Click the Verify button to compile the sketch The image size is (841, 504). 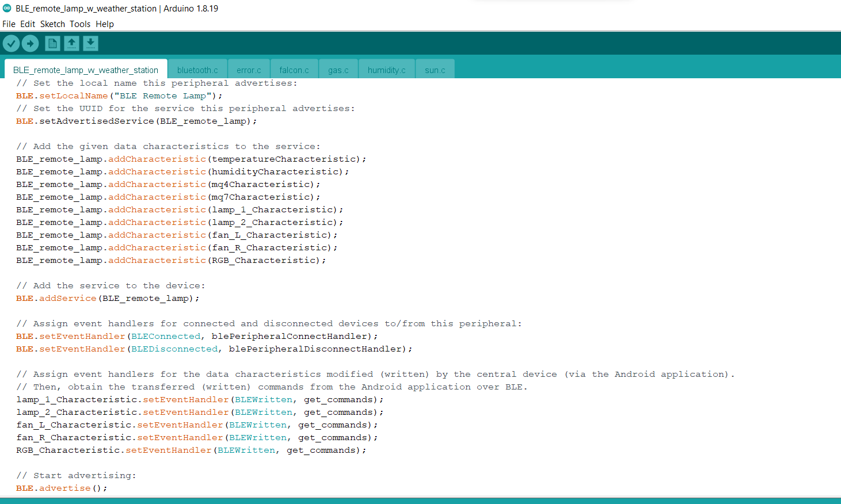(x=11, y=43)
